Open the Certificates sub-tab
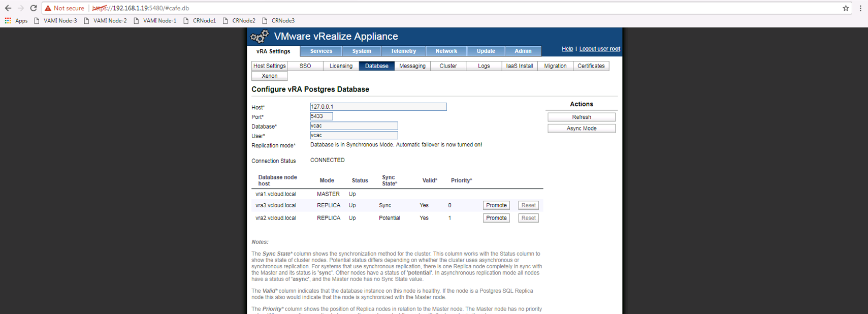 (x=591, y=66)
